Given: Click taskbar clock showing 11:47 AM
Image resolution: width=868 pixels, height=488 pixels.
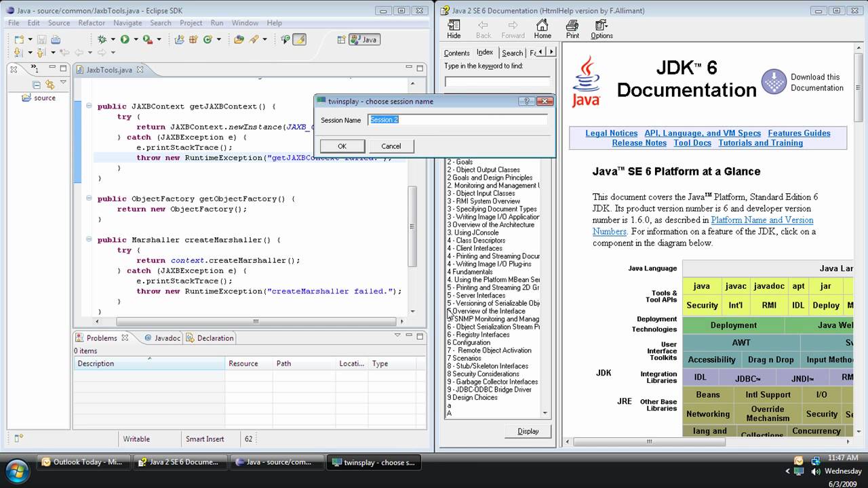Looking at the screenshot, I should (x=843, y=458).
